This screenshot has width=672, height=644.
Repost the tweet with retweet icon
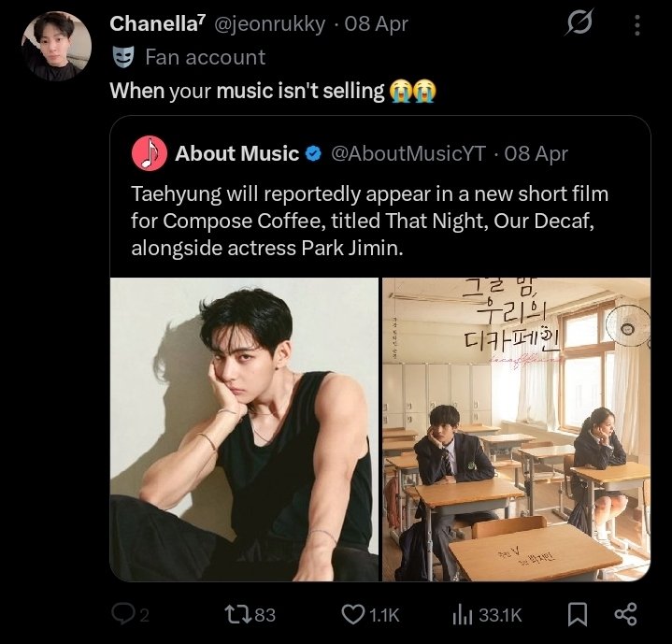click(239, 614)
